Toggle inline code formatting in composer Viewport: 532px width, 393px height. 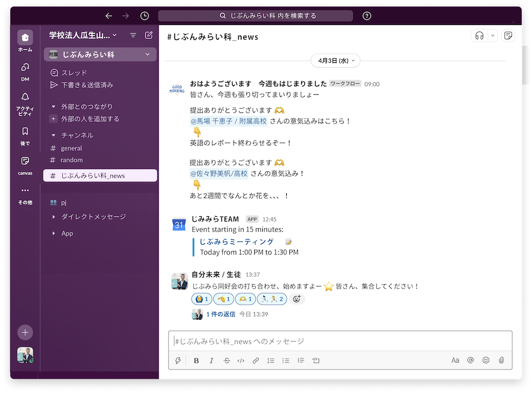click(x=241, y=361)
